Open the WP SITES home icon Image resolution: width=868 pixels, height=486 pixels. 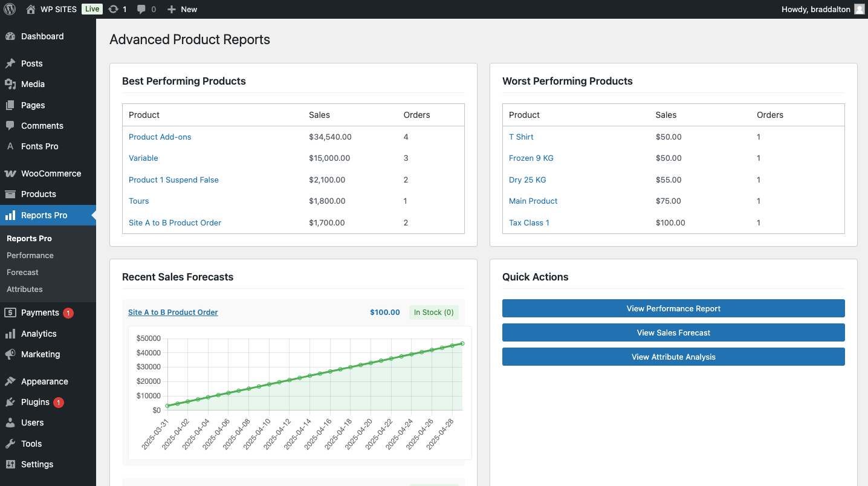(x=31, y=9)
